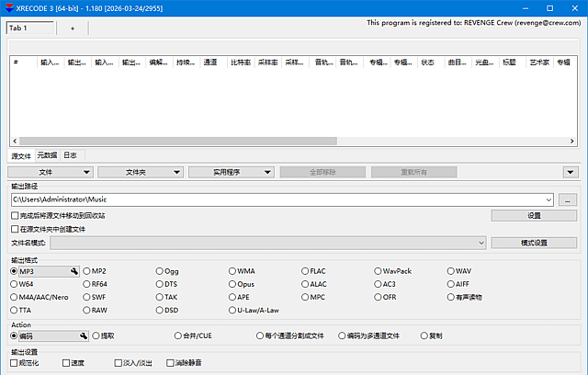Image resolution: width=588 pixels, height=375 pixels.
Task: Choose the MP3 radio button
Action: [x=14, y=271]
